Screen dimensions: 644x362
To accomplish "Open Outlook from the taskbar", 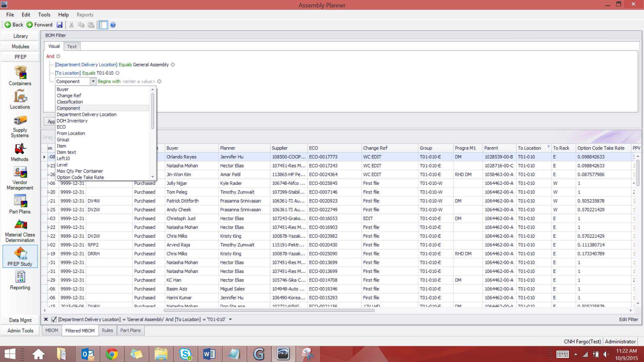I will pyautogui.click(x=88, y=354).
